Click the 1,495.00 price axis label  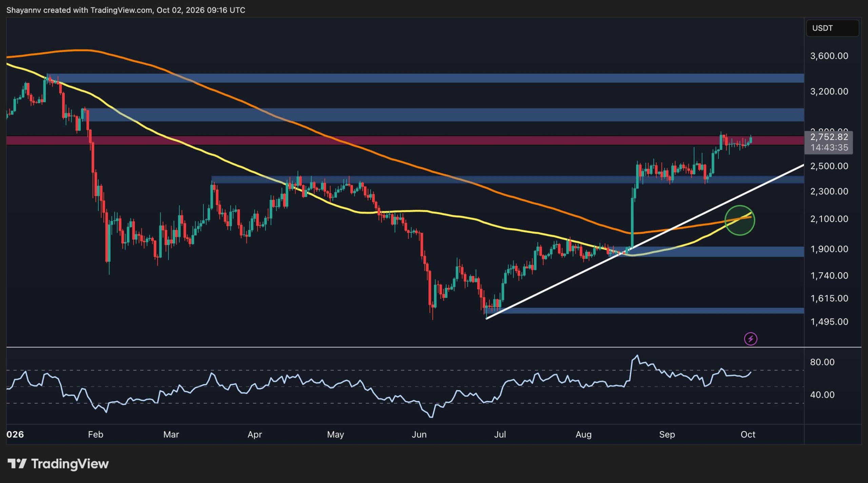point(829,322)
